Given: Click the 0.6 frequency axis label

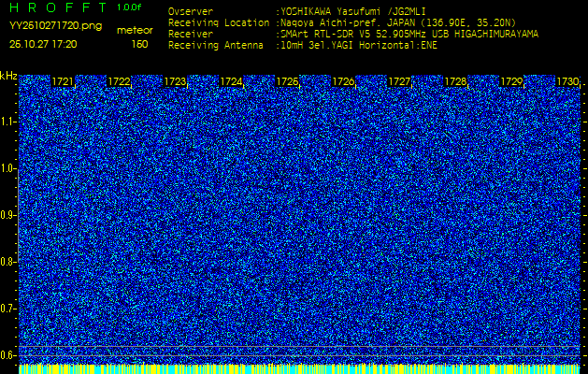Looking at the screenshot, I should tap(8, 355).
